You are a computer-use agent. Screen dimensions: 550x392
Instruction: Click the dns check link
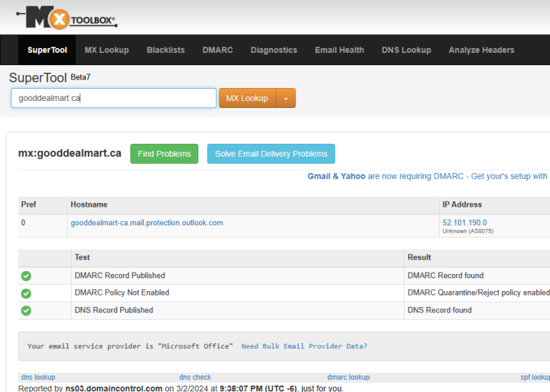[195, 377]
